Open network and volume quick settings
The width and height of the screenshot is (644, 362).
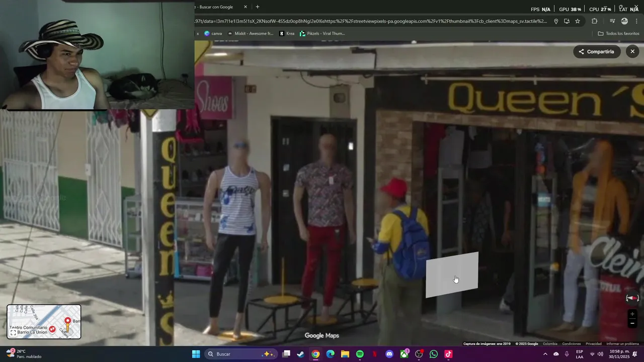click(596, 354)
